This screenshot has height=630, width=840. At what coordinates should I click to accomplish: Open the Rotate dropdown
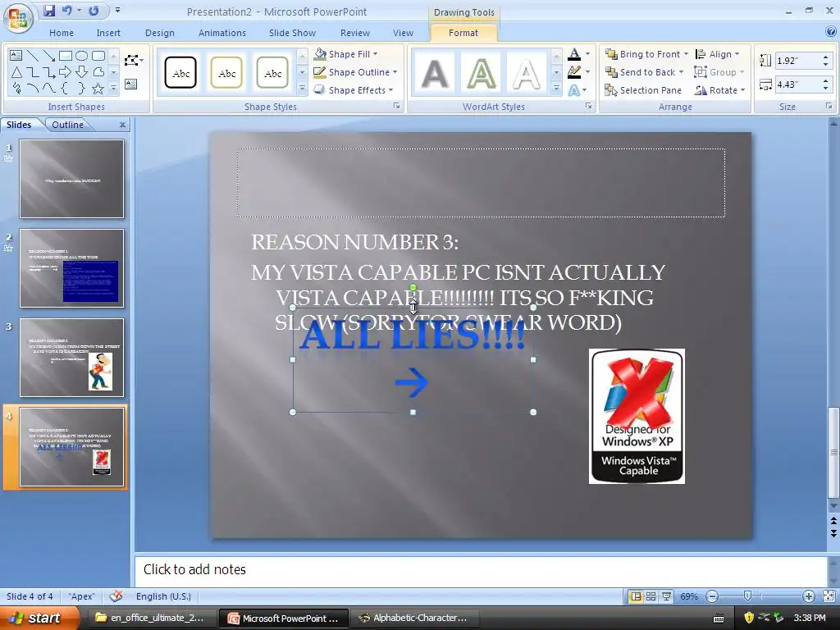coord(719,90)
